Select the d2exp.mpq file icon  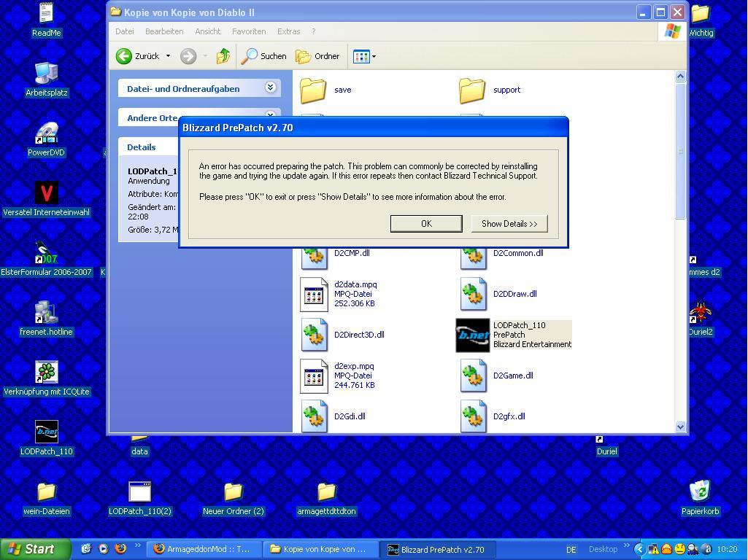click(314, 376)
